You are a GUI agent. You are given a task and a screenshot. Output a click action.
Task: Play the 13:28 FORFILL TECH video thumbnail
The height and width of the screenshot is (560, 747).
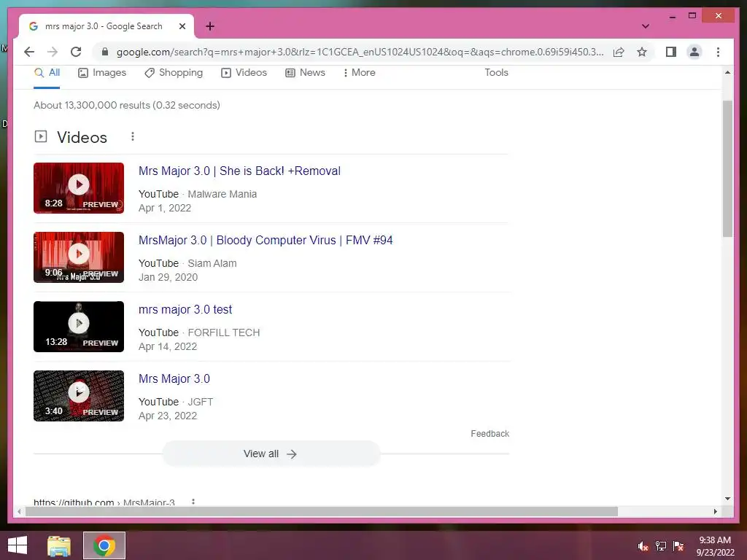point(79,327)
